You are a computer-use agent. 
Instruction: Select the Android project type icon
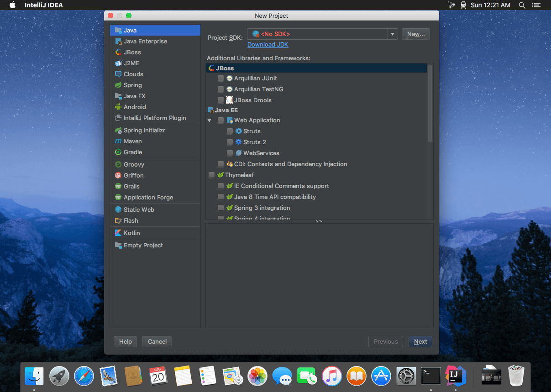(118, 107)
